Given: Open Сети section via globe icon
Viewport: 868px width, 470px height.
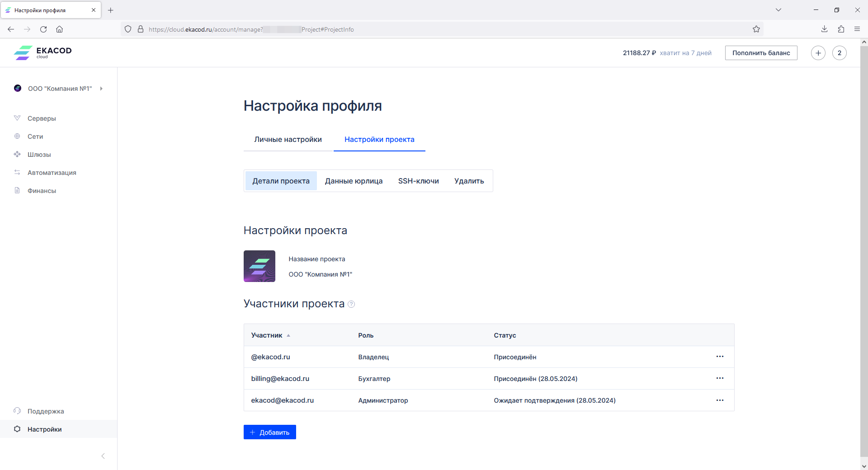Looking at the screenshot, I should coord(17,136).
